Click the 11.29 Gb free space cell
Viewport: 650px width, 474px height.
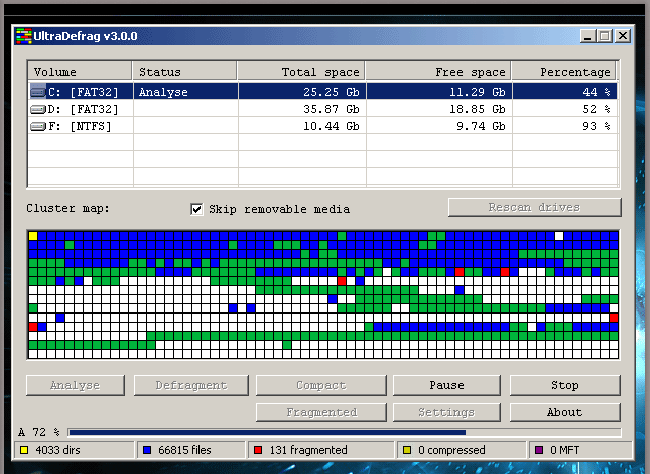pyautogui.click(x=439, y=92)
